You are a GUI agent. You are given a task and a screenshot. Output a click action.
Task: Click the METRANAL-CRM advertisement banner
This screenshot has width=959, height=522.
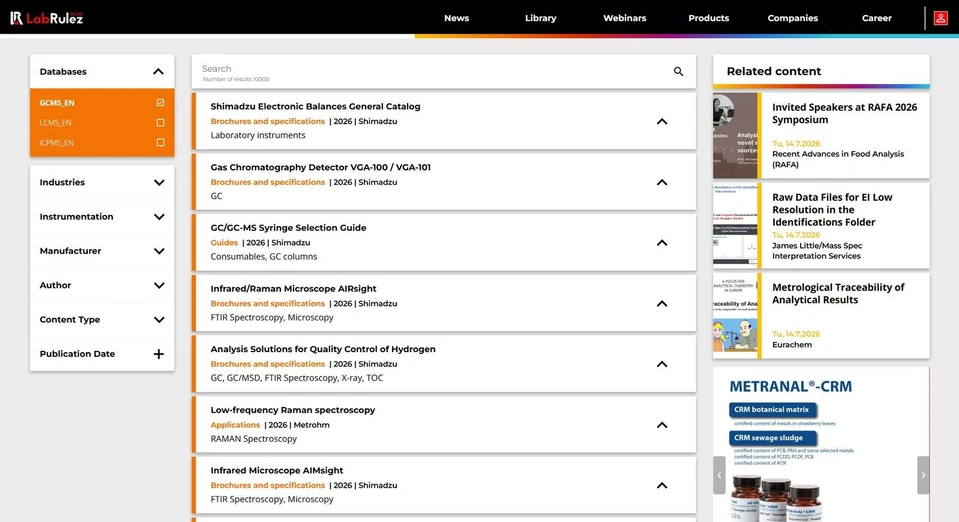[x=821, y=444]
